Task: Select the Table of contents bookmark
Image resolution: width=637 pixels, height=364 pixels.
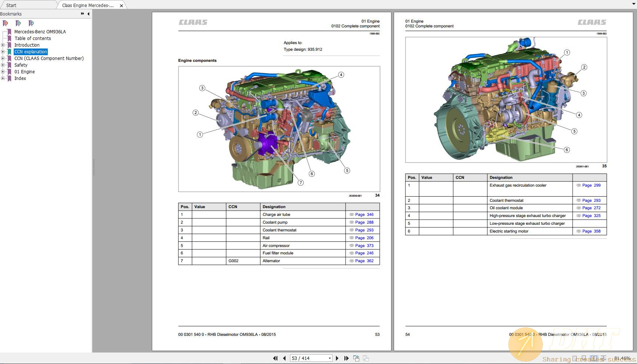Action: pos(33,38)
